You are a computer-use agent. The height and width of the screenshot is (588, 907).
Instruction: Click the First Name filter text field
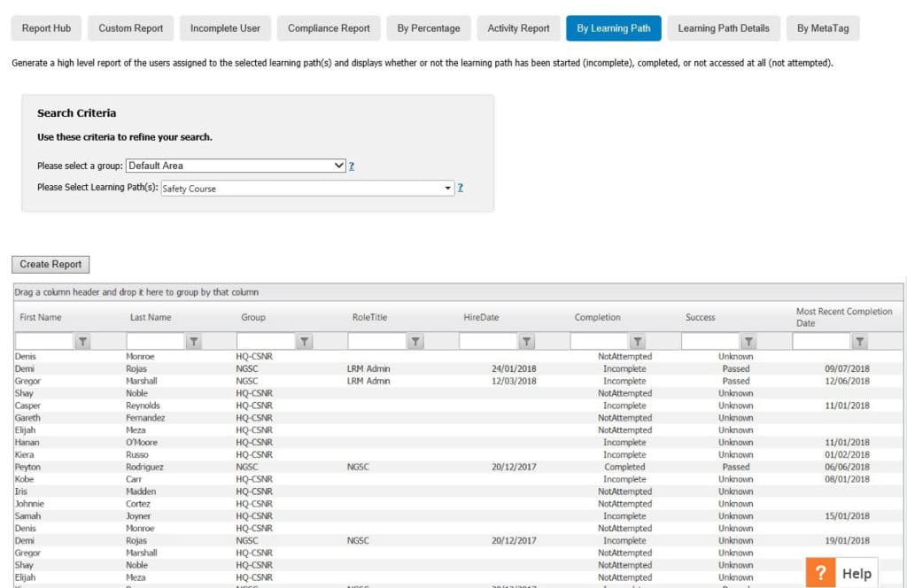(43, 342)
